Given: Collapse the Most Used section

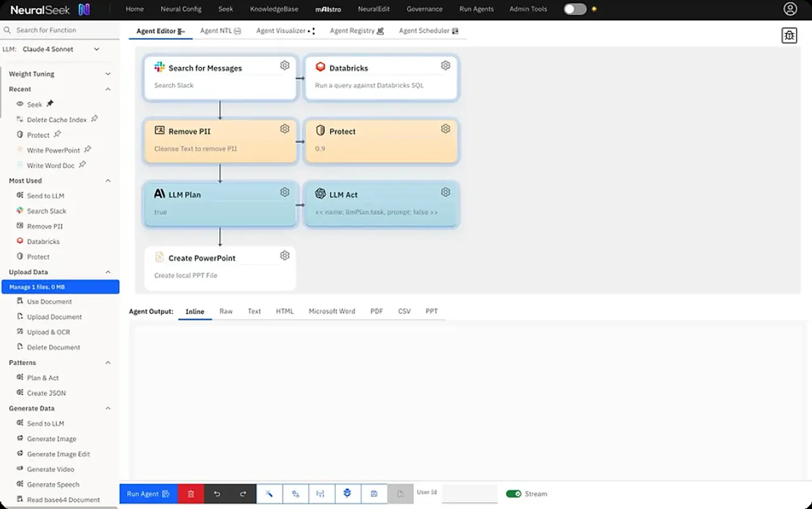Looking at the screenshot, I should 108,181.
